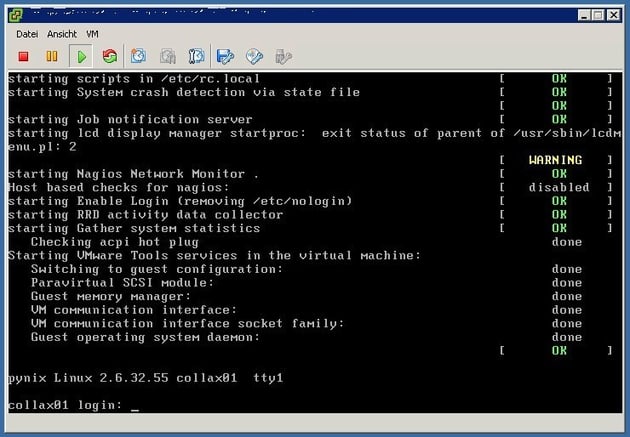Click 'VM communication interface socket family' line
630x437 pixels.
(188, 323)
